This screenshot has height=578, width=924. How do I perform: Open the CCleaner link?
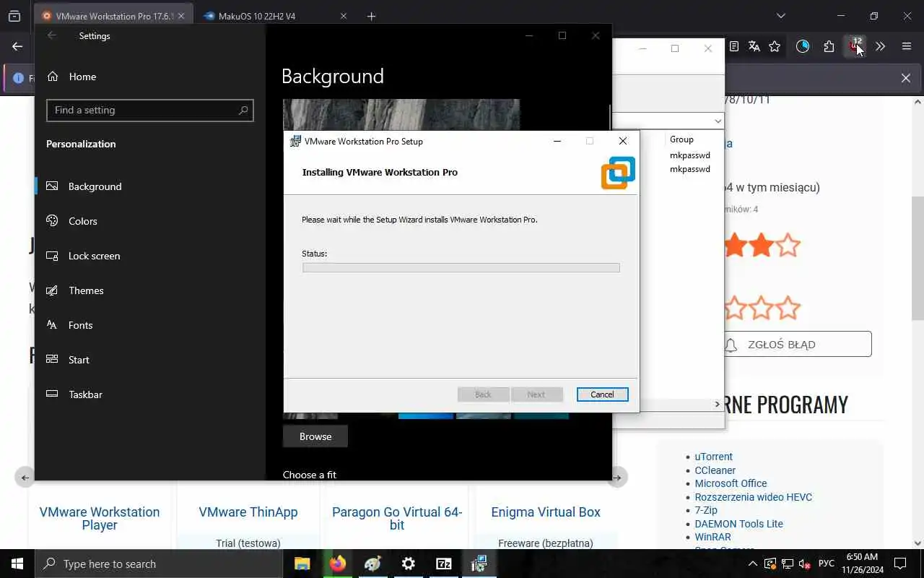point(715,470)
